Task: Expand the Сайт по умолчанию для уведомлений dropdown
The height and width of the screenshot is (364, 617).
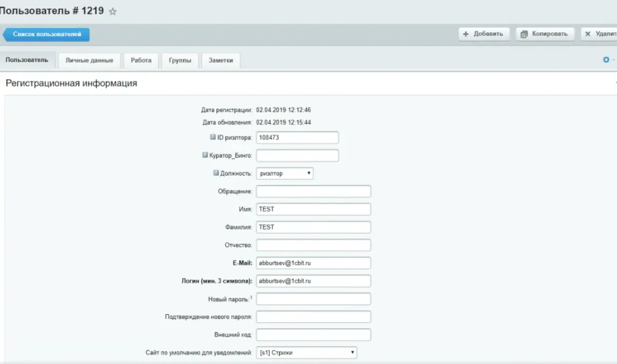Action: tap(306, 353)
